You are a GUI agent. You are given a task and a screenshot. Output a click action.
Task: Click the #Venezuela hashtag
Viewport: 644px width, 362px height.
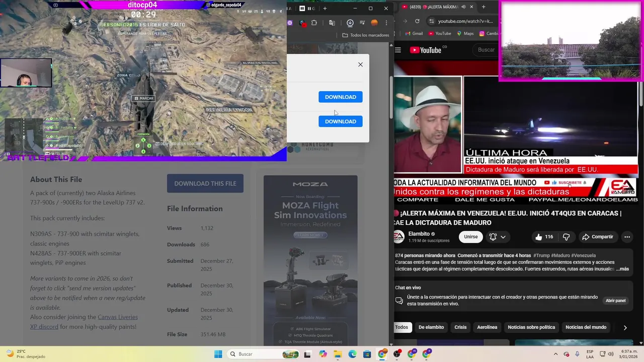(x=583, y=255)
